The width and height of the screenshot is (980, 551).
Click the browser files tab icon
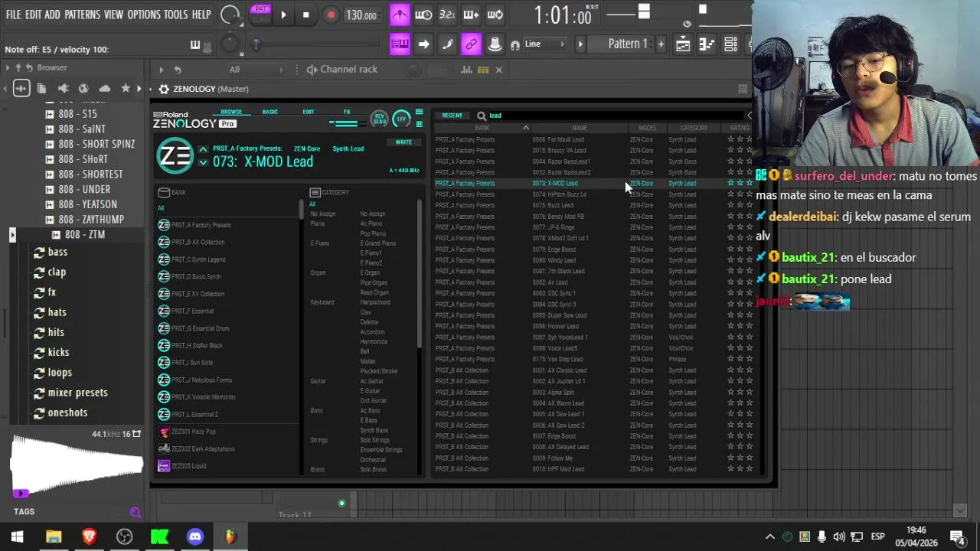tap(41, 88)
